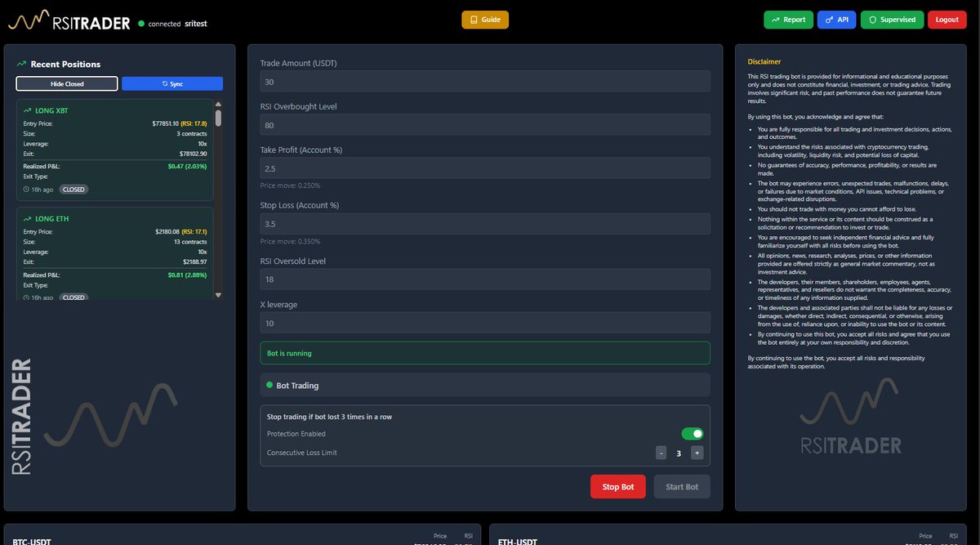Increase the Consecutive Loss Limit

pyautogui.click(x=697, y=453)
